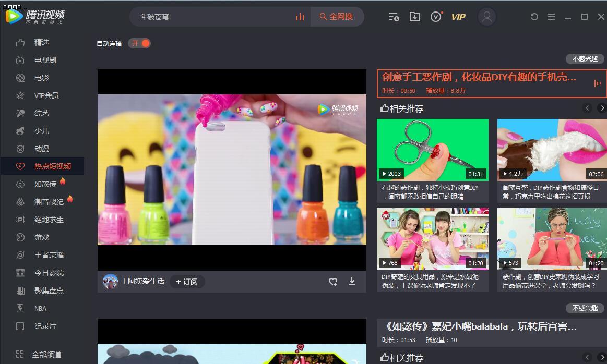Play the second feed video below

[232, 341]
